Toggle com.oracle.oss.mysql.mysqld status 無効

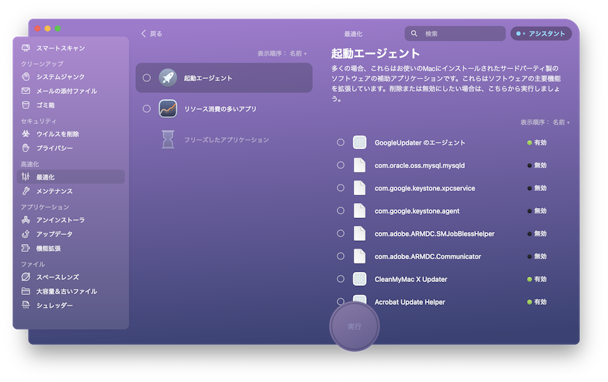click(537, 165)
